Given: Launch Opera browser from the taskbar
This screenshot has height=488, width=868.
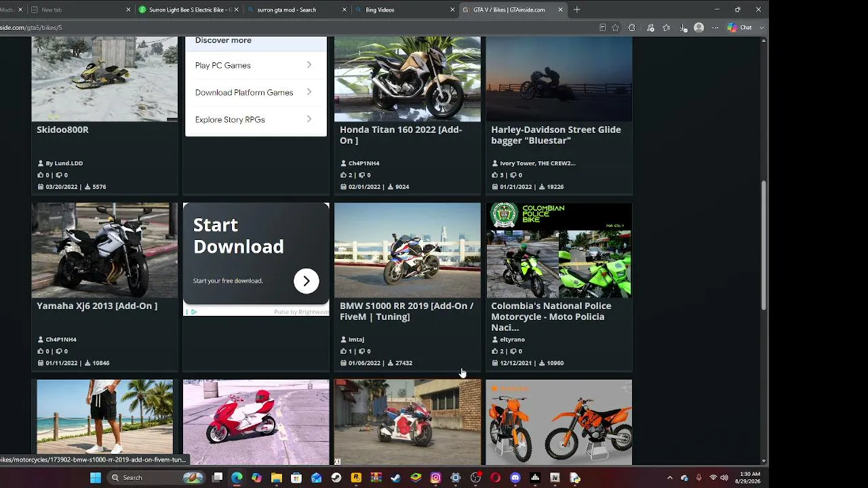Looking at the screenshot, I should pyautogui.click(x=495, y=478).
